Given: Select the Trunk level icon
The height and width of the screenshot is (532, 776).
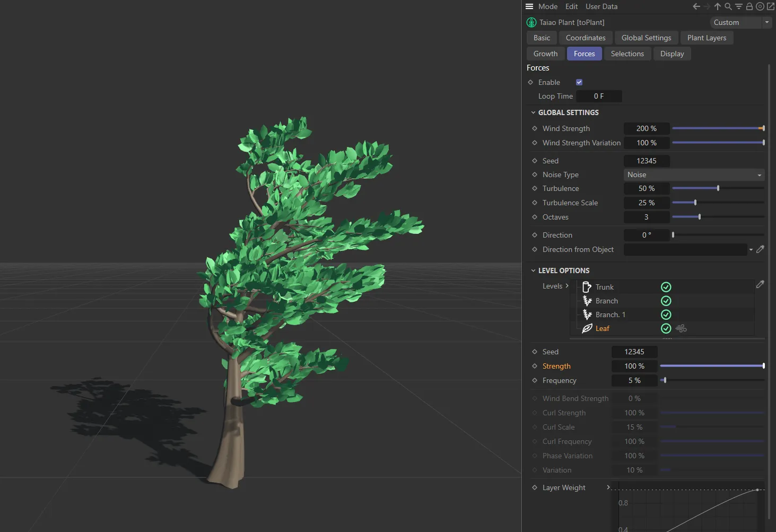Looking at the screenshot, I should pos(587,287).
